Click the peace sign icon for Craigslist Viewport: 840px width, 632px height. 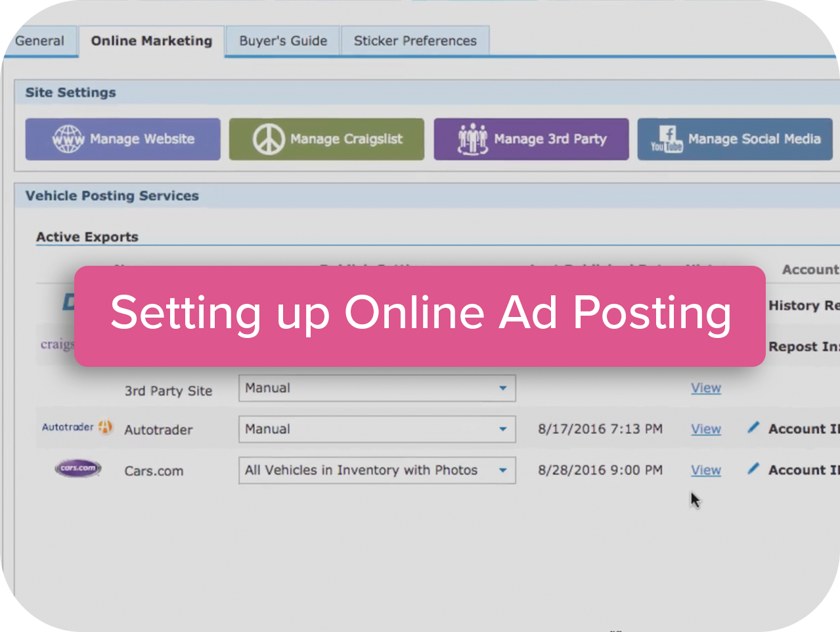click(x=269, y=139)
